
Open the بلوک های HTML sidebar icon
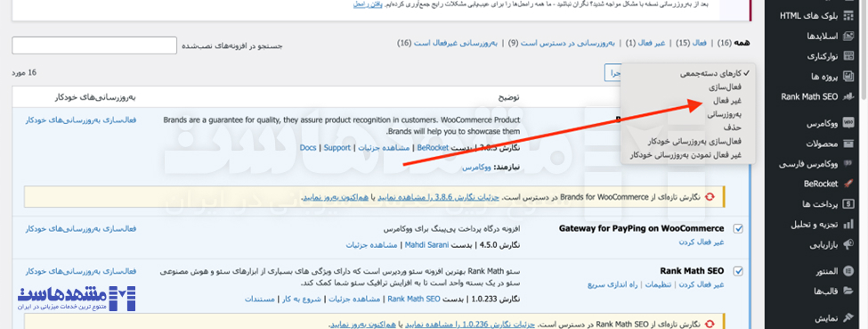848,15
